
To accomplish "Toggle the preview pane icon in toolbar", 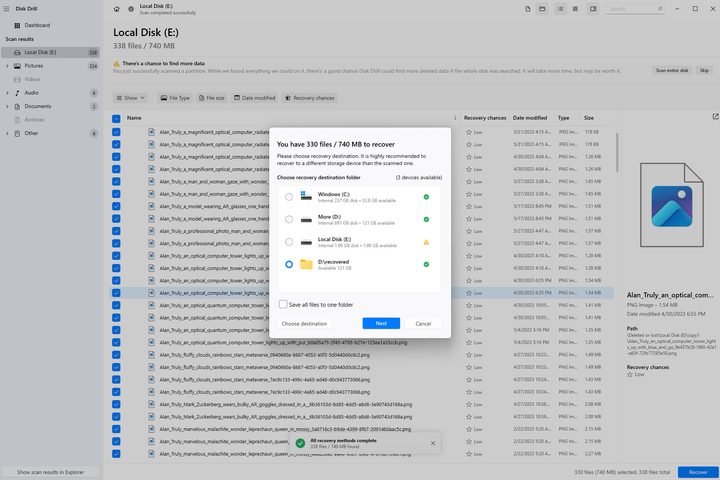I will click(x=593, y=9).
